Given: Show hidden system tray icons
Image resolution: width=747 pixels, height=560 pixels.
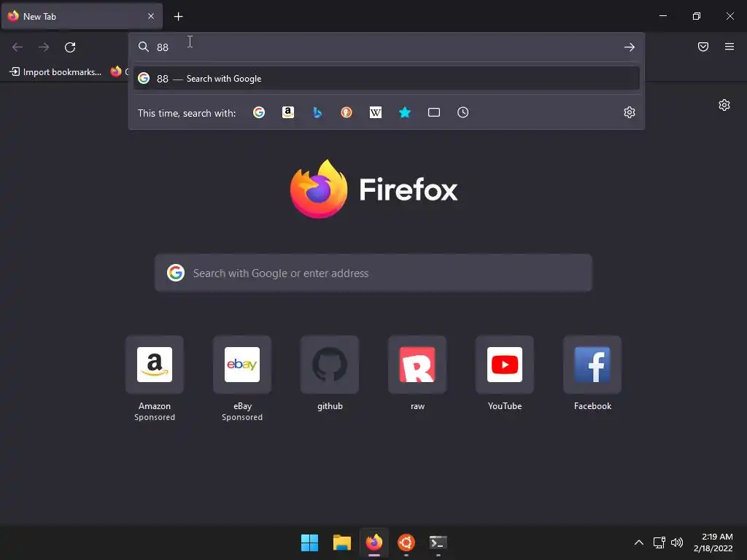Looking at the screenshot, I should [x=639, y=542].
